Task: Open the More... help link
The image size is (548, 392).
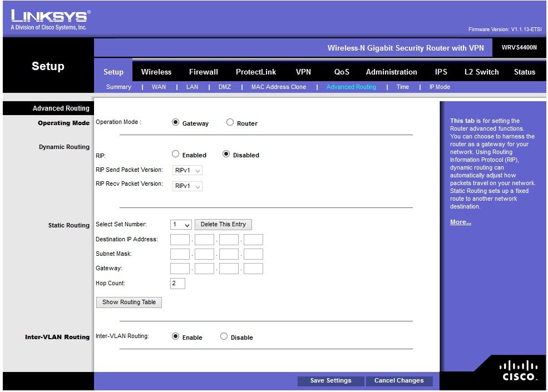Action: 460,222
